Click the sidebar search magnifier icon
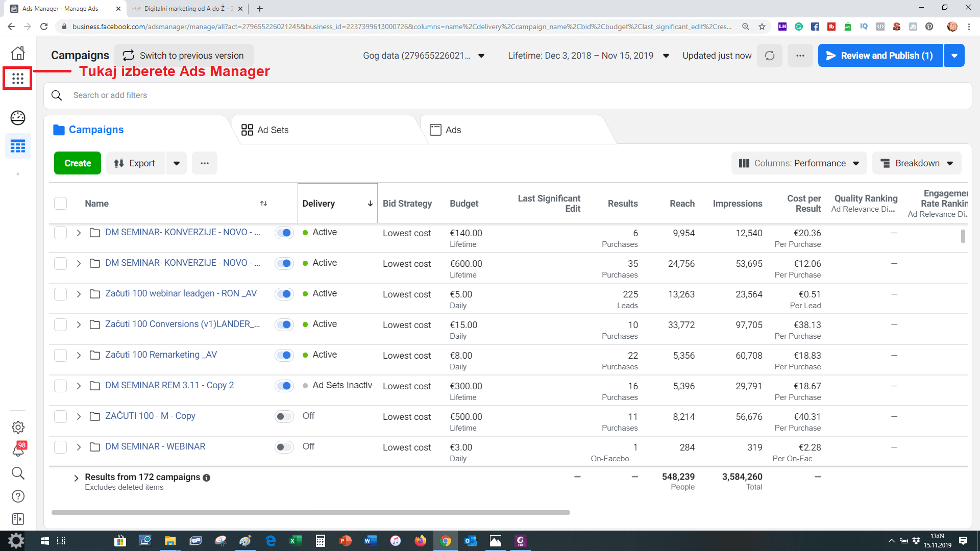 point(18,473)
